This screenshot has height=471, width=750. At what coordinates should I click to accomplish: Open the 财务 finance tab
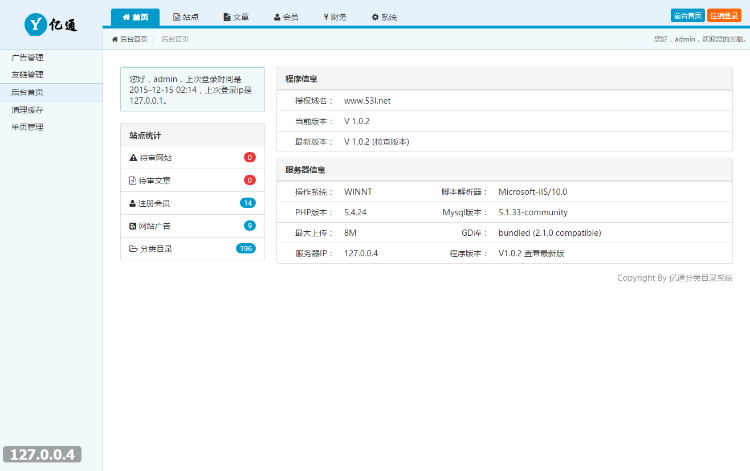point(335,17)
